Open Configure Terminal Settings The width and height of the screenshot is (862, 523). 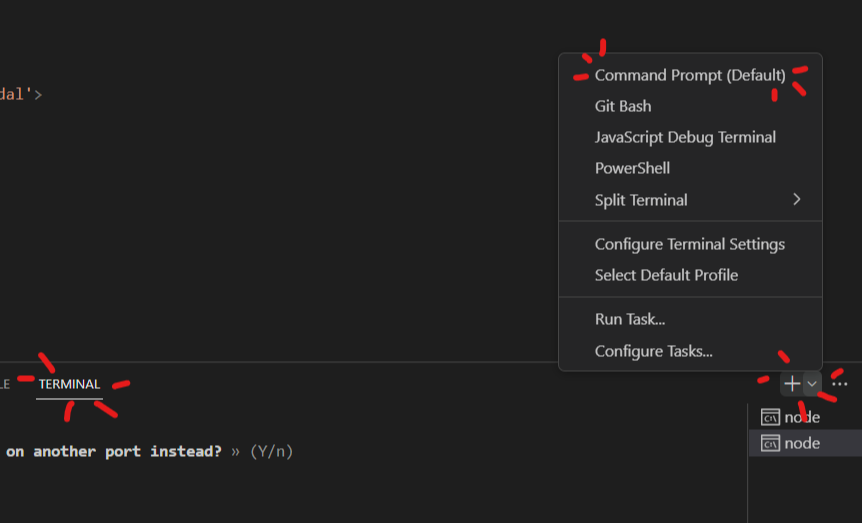690,244
